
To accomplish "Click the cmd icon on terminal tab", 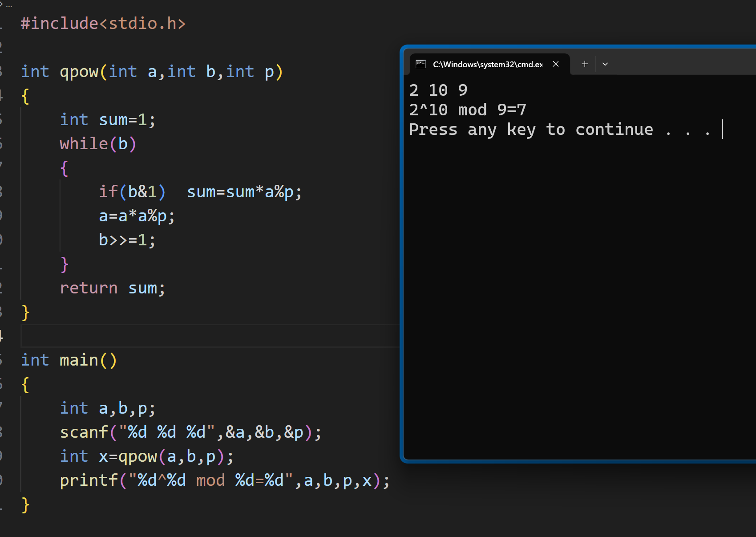I will point(420,64).
